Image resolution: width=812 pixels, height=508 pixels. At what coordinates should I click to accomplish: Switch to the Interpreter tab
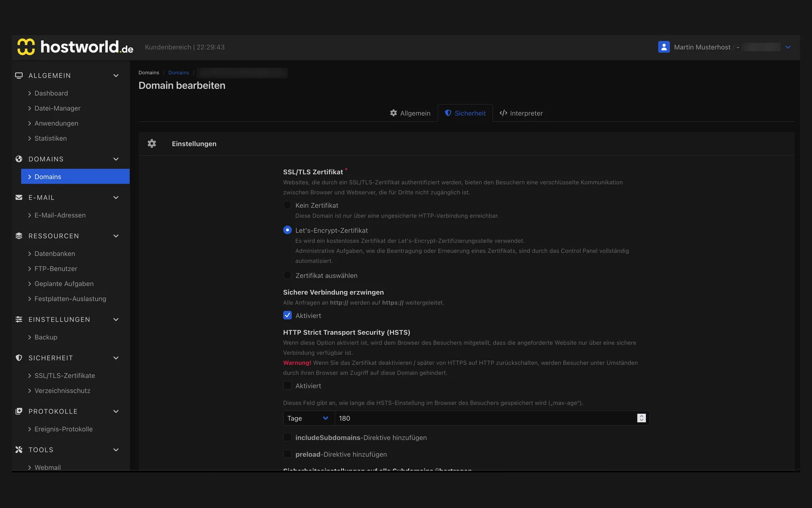click(x=521, y=113)
